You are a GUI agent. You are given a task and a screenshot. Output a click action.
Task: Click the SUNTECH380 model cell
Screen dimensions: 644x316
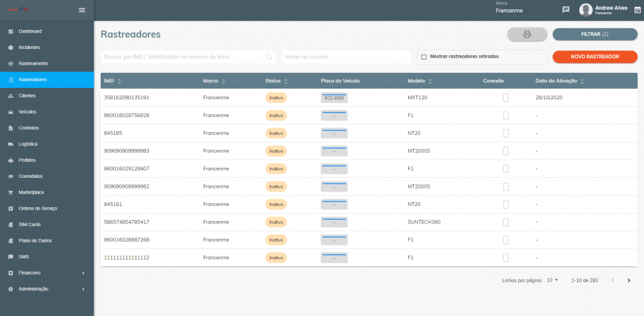tap(425, 222)
